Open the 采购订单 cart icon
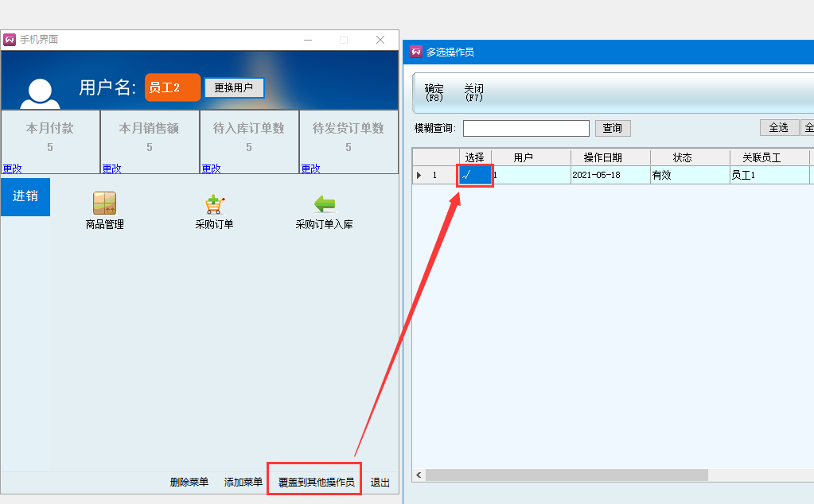 214,204
